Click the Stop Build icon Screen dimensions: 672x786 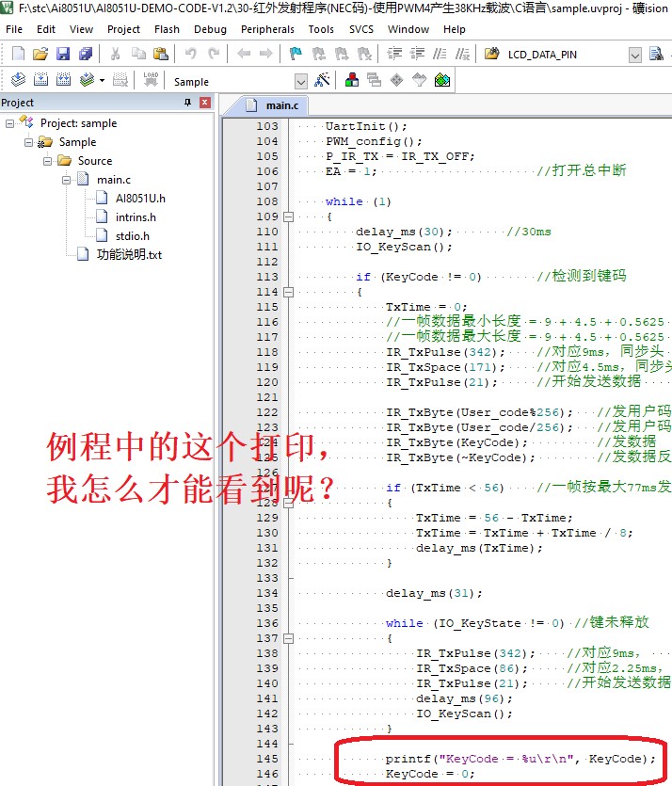pos(120,80)
